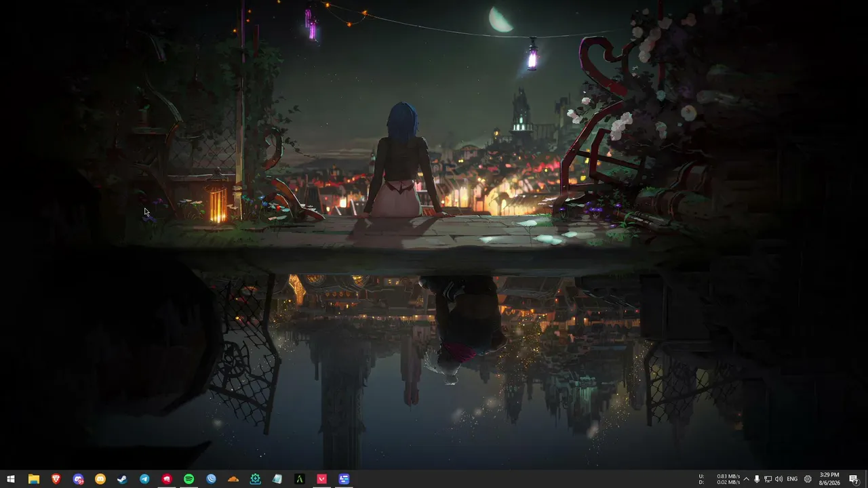Open the notification center with 7 alerts
This screenshot has width=868, height=488.
coord(854,479)
